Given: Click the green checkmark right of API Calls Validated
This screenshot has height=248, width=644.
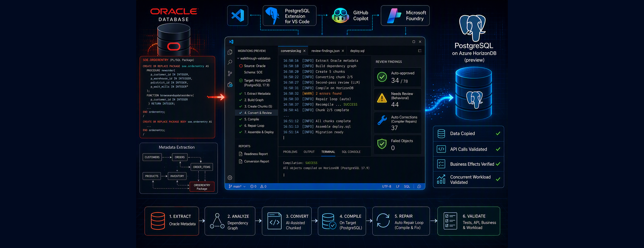Looking at the screenshot, I should coord(498,149).
